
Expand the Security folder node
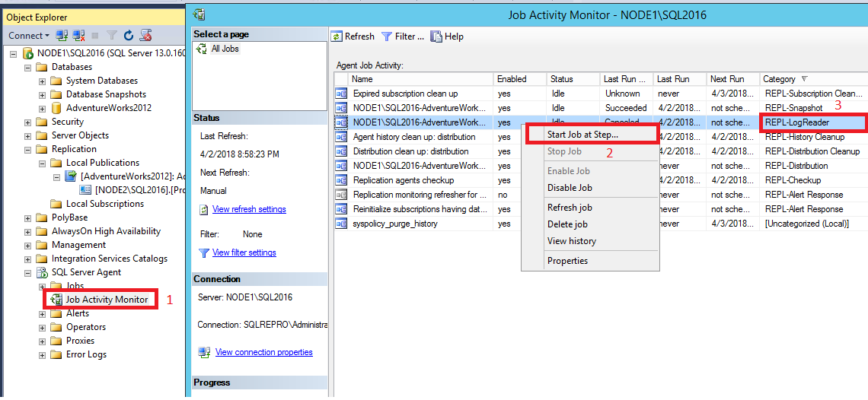[x=28, y=122]
